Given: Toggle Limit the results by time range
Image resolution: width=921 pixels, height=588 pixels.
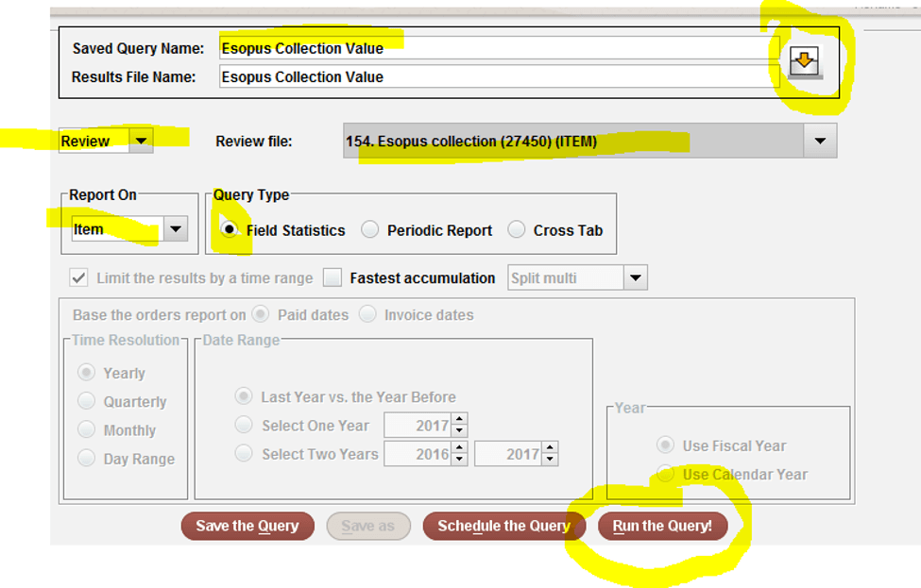Looking at the screenshot, I should [x=78, y=277].
